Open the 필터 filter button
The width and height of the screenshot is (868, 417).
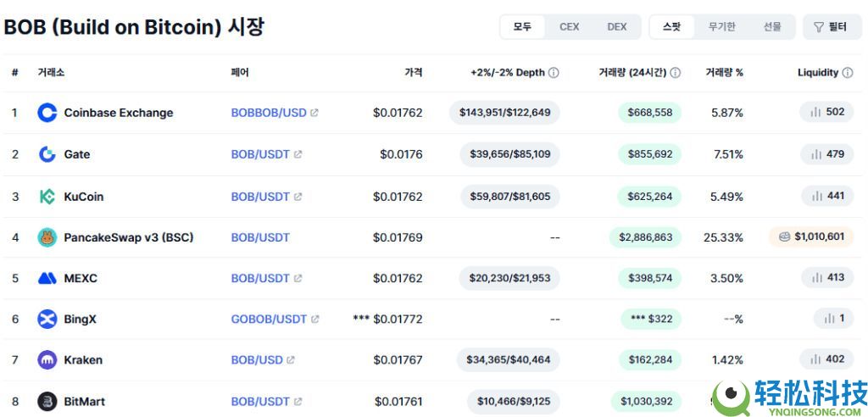click(x=831, y=26)
